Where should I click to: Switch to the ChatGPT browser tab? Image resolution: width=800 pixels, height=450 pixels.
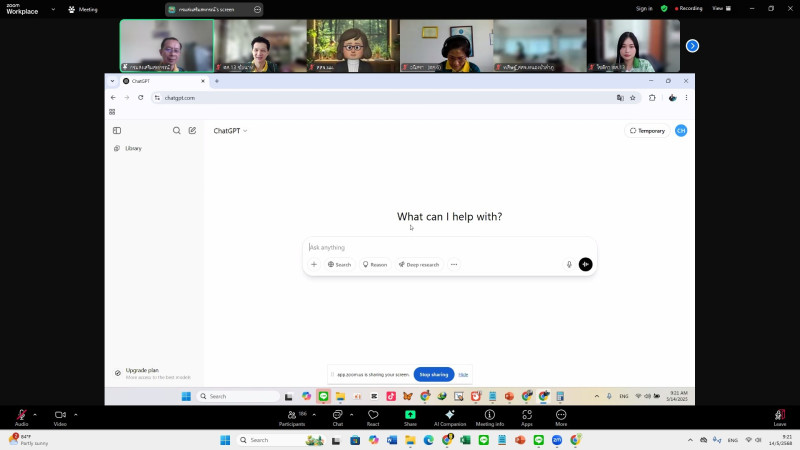point(163,81)
